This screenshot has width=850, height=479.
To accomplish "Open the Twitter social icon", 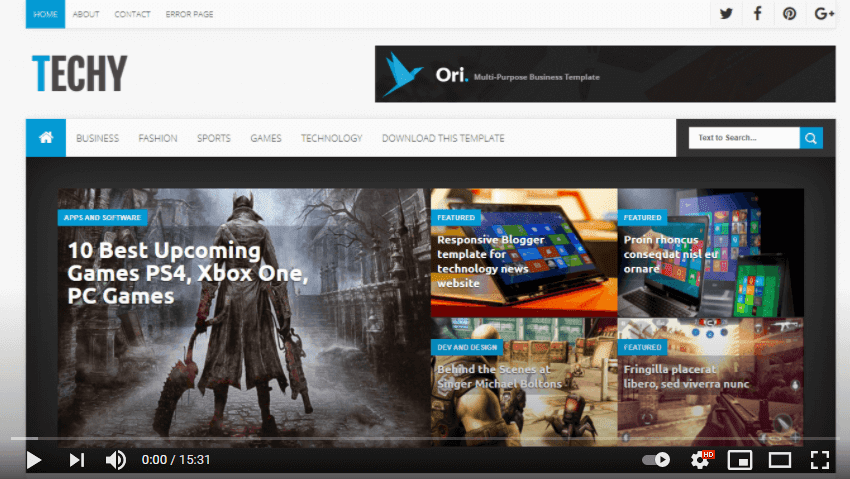I will [726, 14].
